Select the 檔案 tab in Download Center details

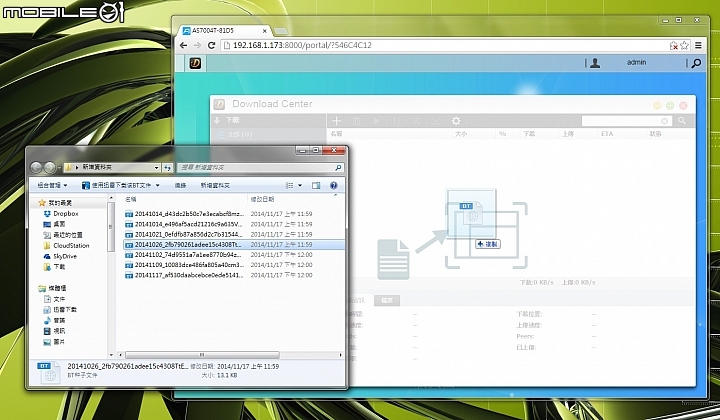point(387,300)
